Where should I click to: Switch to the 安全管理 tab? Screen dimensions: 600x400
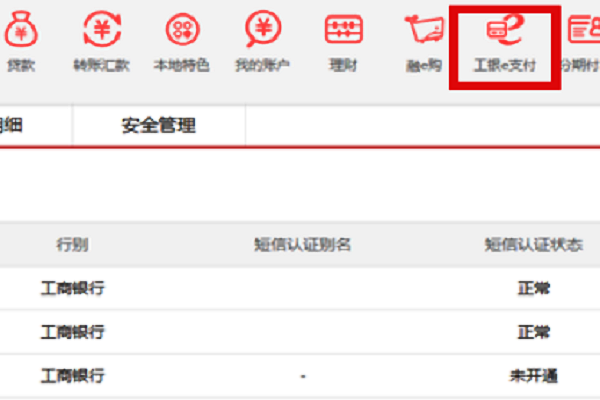[158, 126]
